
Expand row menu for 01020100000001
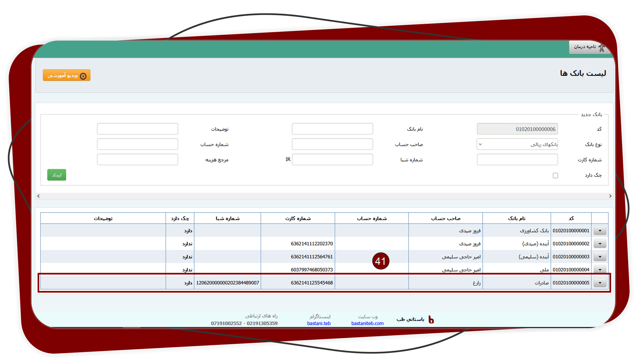click(x=600, y=231)
